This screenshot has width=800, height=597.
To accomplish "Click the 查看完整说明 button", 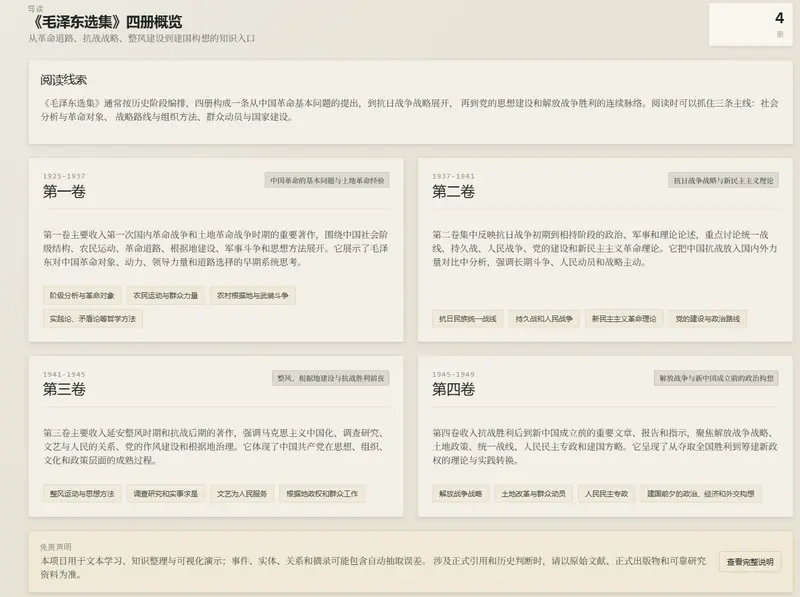I will pos(749,562).
